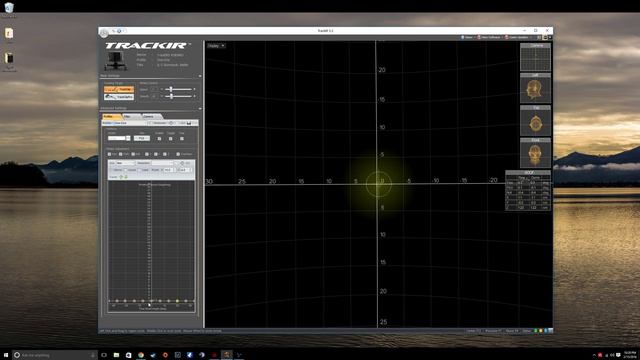The height and width of the screenshot is (360, 640).
Task: Select the TrackIR tracking mode button
Action: [119, 89]
